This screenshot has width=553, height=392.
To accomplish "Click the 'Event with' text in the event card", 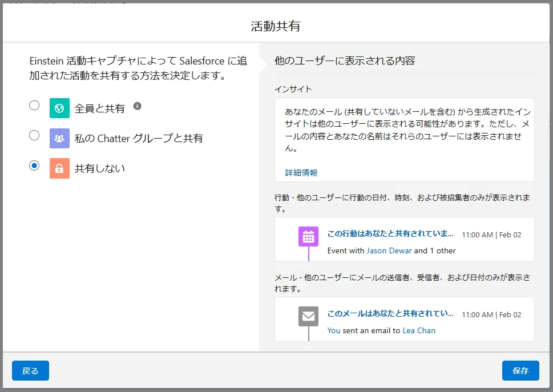I will tap(346, 250).
